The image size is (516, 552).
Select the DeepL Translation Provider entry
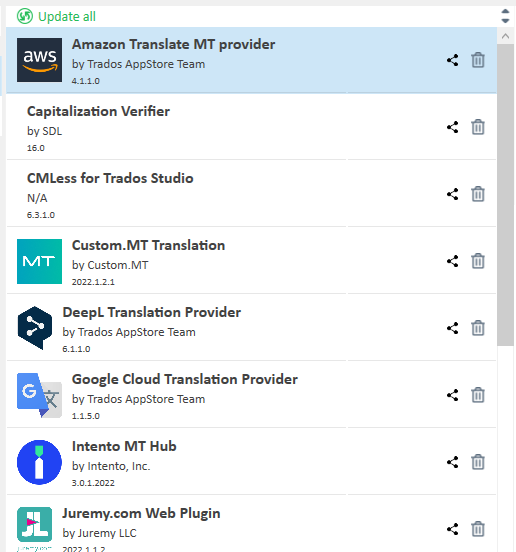point(251,328)
